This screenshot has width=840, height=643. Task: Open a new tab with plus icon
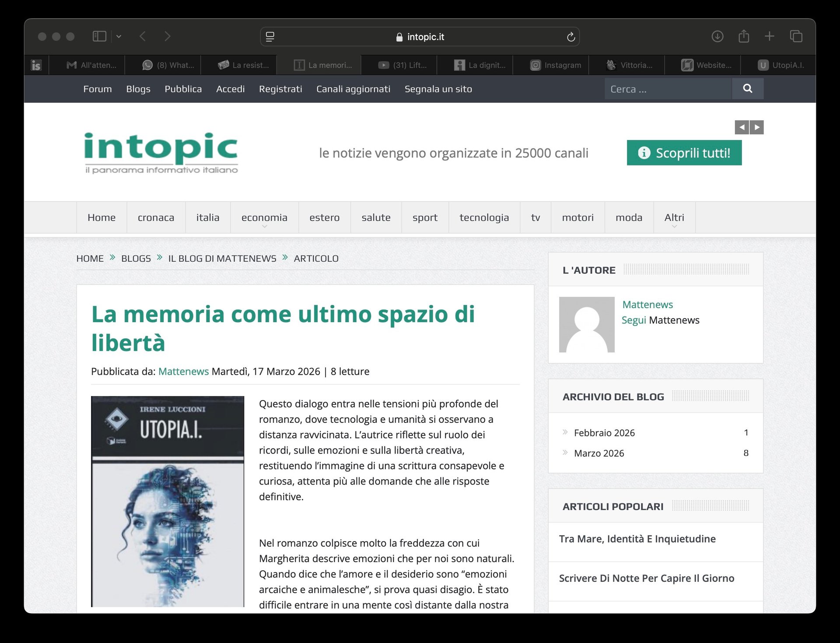tap(770, 36)
